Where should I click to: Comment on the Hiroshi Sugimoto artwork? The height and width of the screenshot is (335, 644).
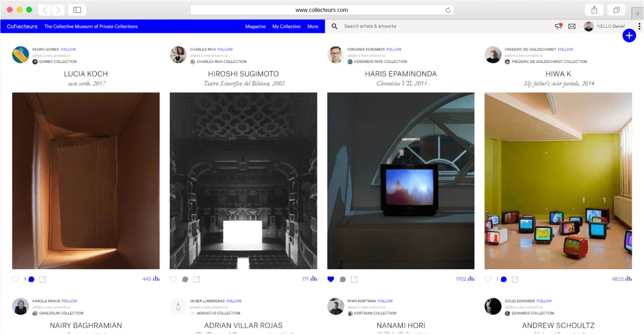[x=185, y=279]
